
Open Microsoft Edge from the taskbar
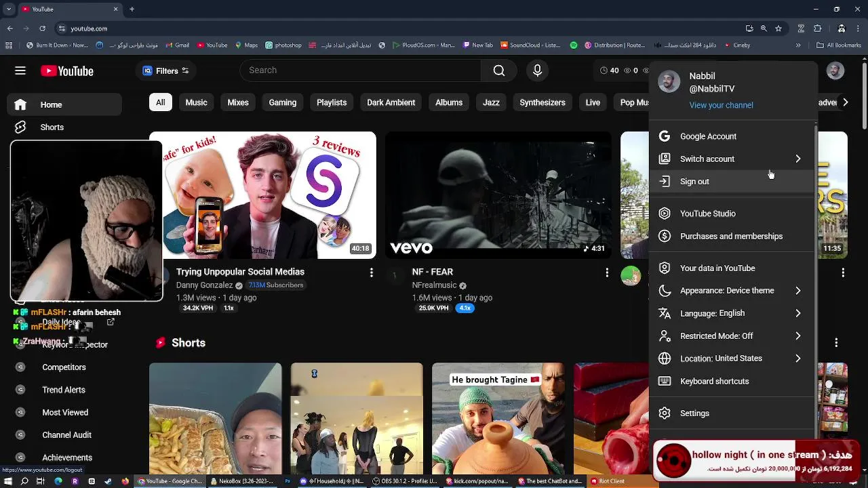tap(58, 481)
